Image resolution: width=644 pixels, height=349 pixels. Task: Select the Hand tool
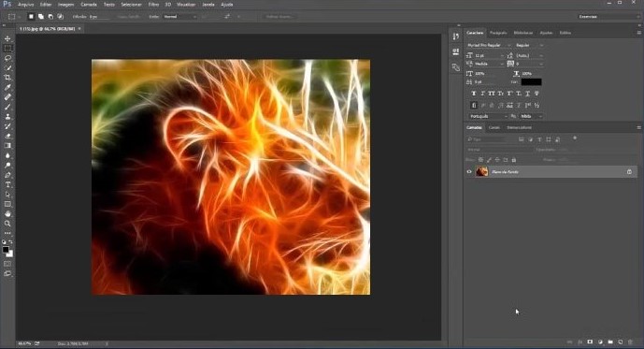[x=7, y=213]
